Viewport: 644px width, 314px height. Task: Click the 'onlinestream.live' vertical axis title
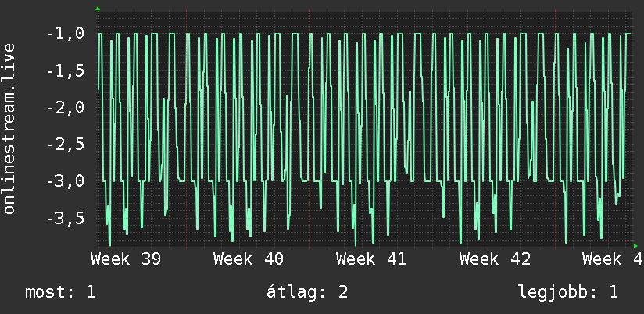click(9, 128)
